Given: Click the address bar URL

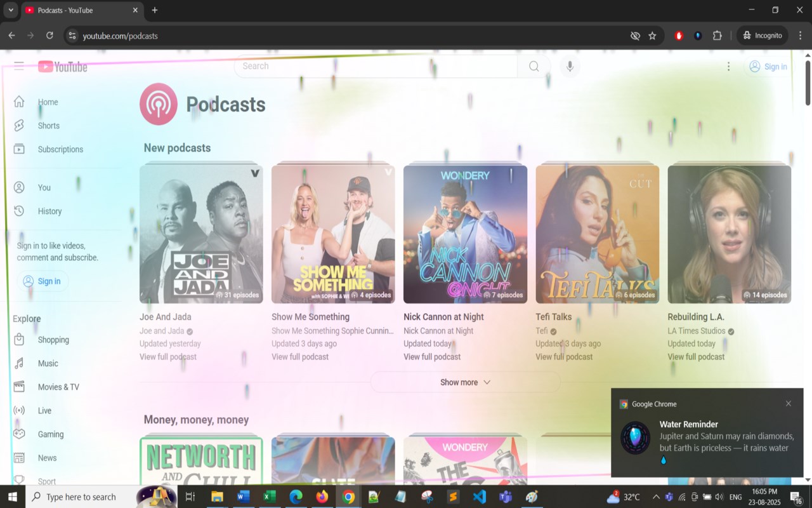Looking at the screenshot, I should point(120,36).
